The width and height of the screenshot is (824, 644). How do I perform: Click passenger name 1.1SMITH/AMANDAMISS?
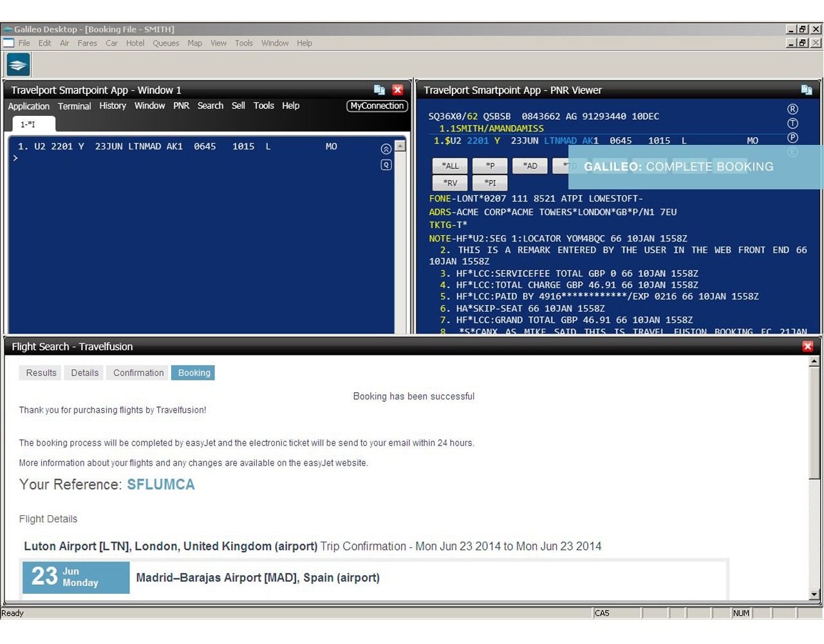click(x=492, y=129)
